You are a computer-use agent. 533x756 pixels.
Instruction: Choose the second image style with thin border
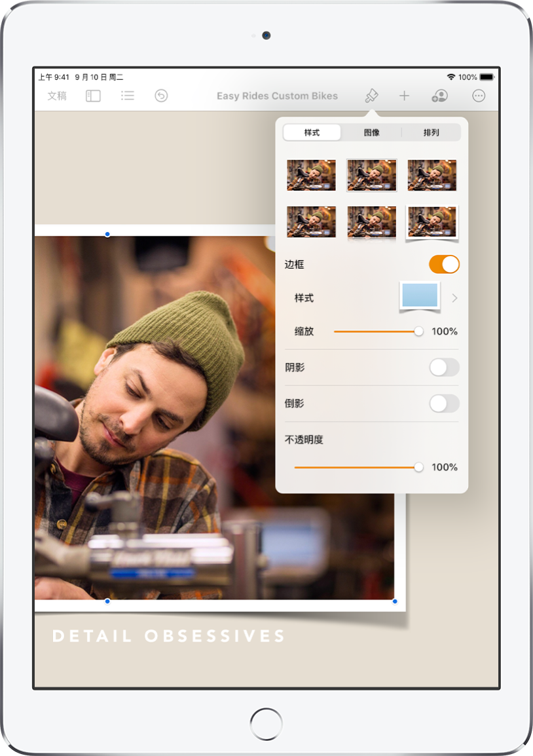(x=371, y=176)
